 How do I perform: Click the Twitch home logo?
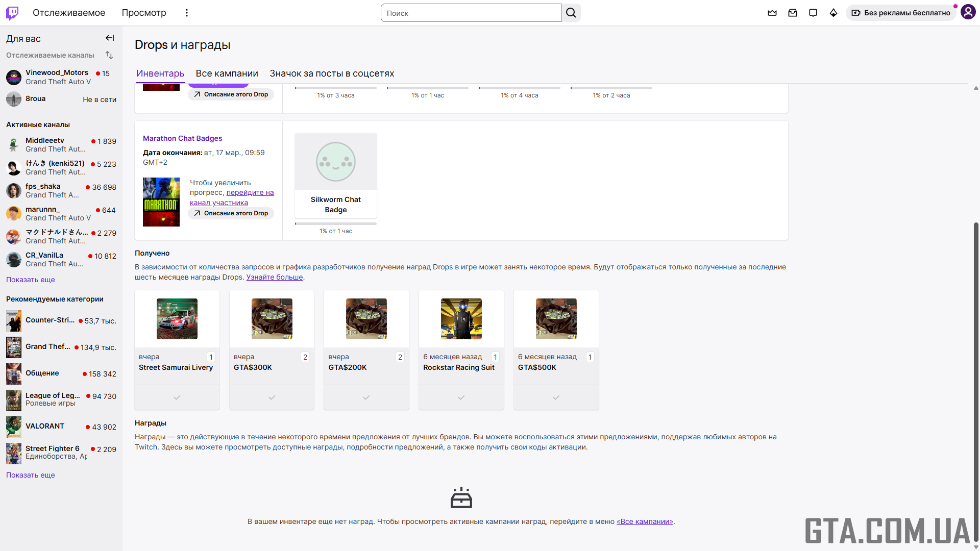[12, 13]
